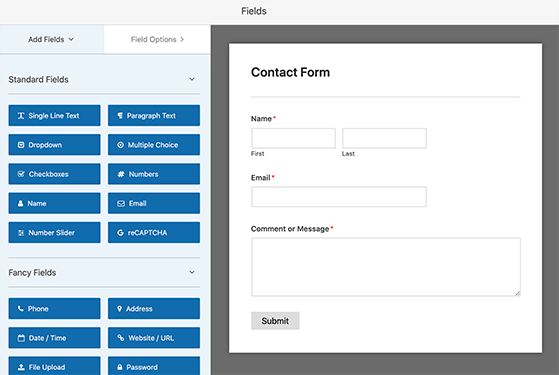Add a Number Slider field
Viewport: 559px width, 375px height.
point(55,232)
